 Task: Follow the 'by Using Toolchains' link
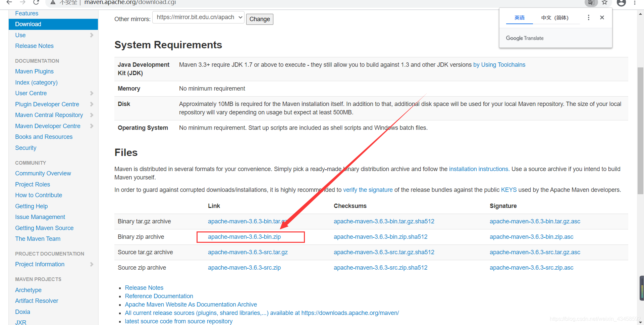click(499, 65)
